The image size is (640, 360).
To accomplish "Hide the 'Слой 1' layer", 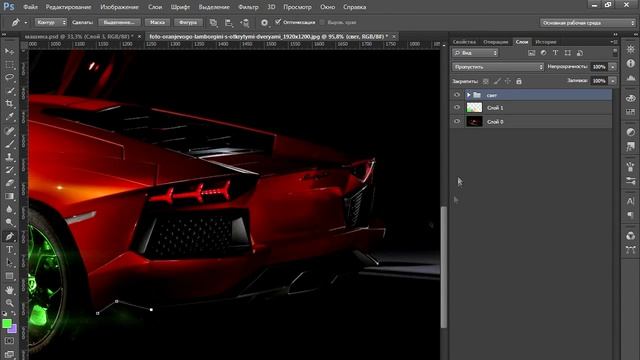I will pos(457,108).
